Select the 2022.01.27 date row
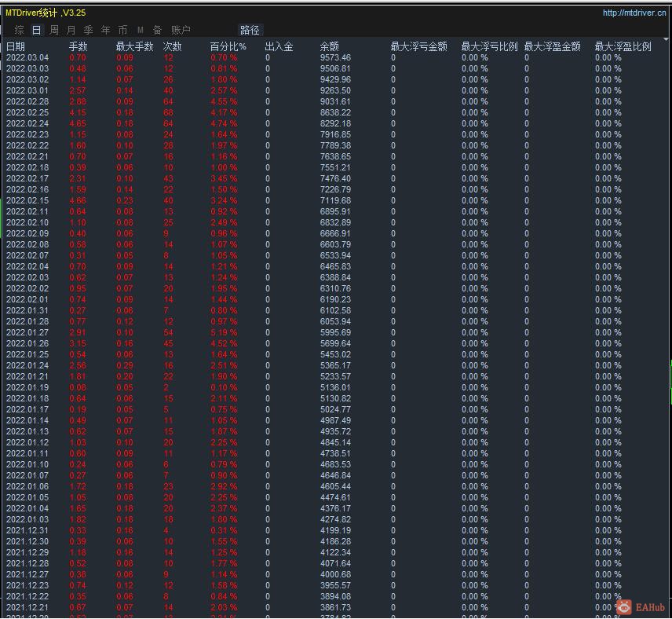 (27, 332)
